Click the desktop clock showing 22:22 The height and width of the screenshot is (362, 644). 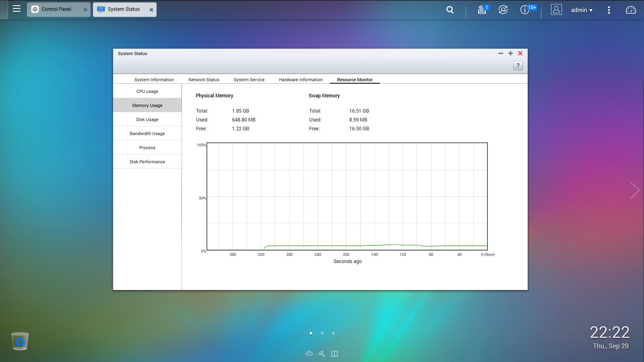coord(609,332)
